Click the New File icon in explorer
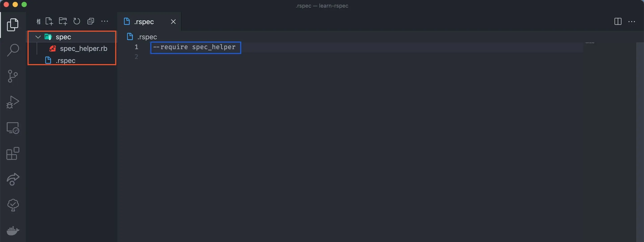This screenshot has height=242, width=644. [x=49, y=21]
